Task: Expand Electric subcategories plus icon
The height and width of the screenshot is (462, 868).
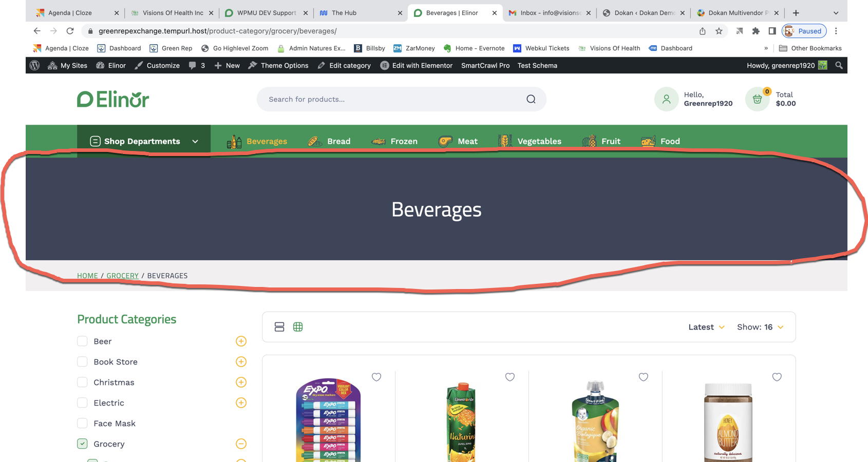Action: pos(241,402)
